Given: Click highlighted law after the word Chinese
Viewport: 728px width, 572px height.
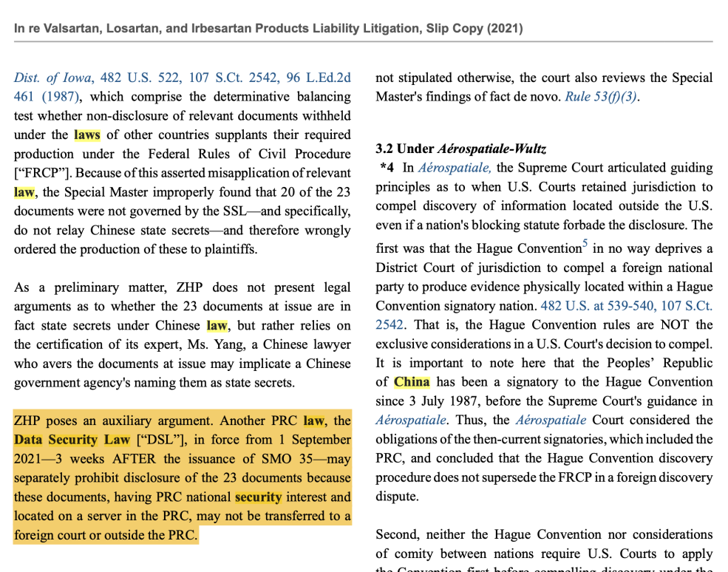Looking at the screenshot, I should (217, 325).
